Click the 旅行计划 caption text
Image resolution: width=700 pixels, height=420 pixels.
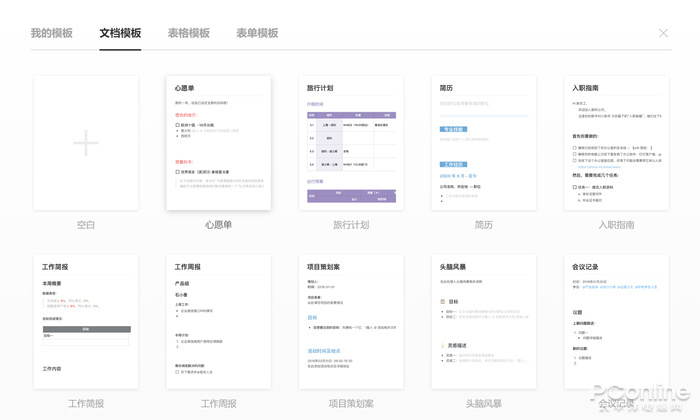351,225
